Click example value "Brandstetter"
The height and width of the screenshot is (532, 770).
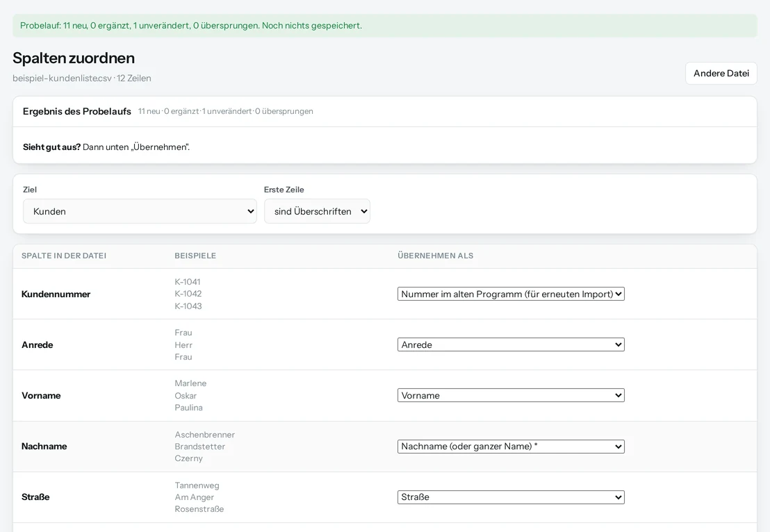point(200,446)
